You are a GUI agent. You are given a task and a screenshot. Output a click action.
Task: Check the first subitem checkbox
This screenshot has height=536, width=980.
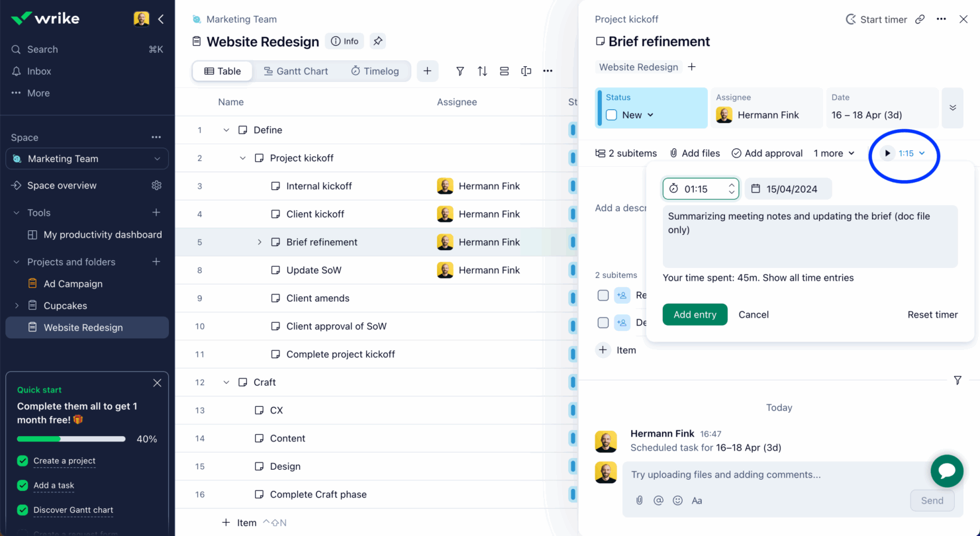pos(603,295)
